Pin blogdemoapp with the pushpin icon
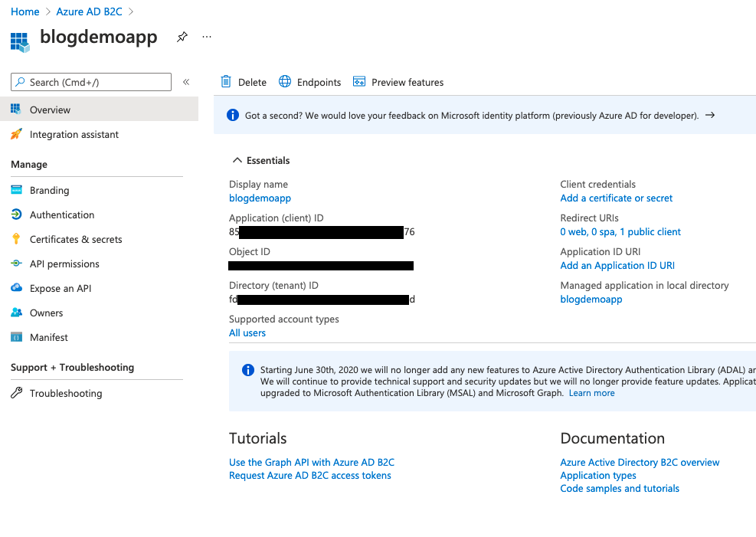 tap(182, 37)
